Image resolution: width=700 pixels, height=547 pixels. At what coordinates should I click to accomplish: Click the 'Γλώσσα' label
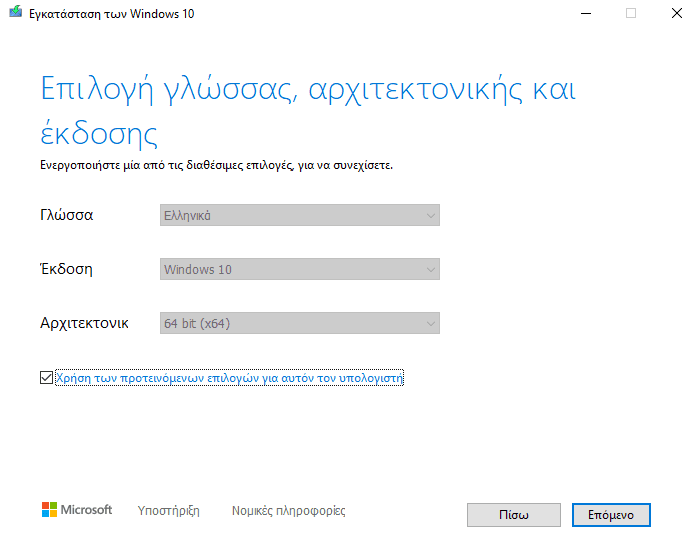[67, 215]
